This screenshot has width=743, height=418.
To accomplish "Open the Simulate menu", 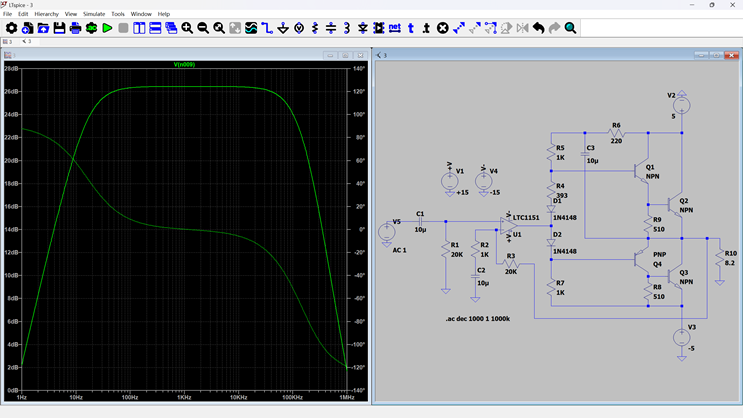I will [x=94, y=14].
